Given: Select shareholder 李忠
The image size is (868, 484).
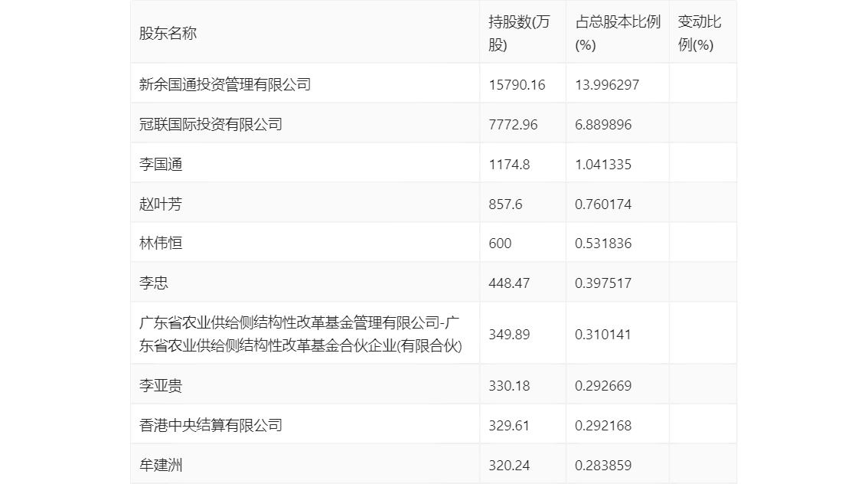Looking at the screenshot, I should [x=153, y=283].
